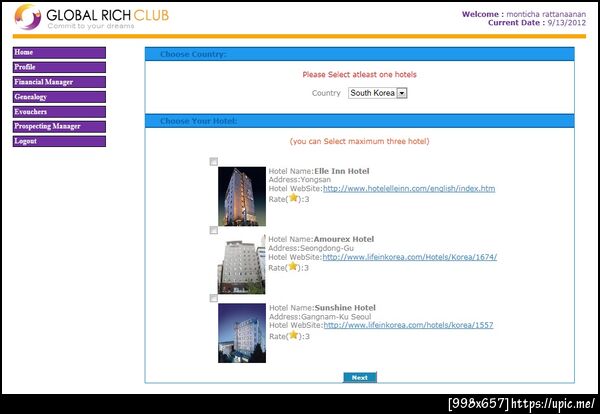
Task: Click the star icon for Sunshine Hotel
Action: click(x=293, y=335)
